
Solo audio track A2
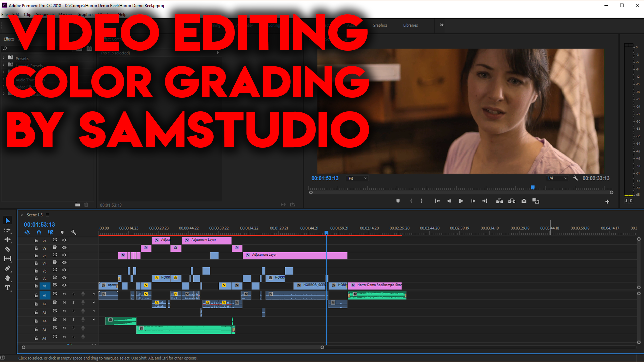coord(73,303)
